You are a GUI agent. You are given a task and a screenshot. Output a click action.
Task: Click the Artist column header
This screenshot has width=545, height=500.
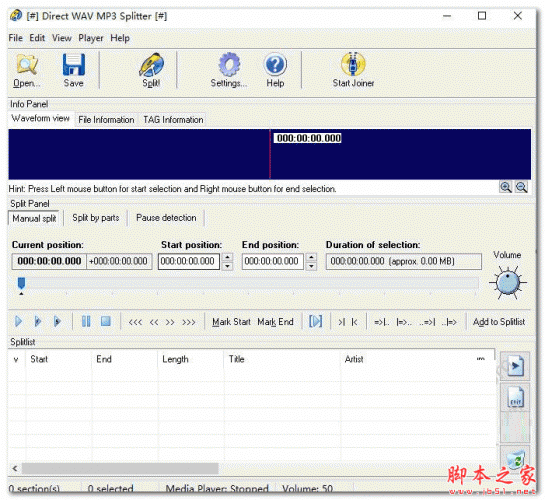pyautogui.click(x=407, y=359)
